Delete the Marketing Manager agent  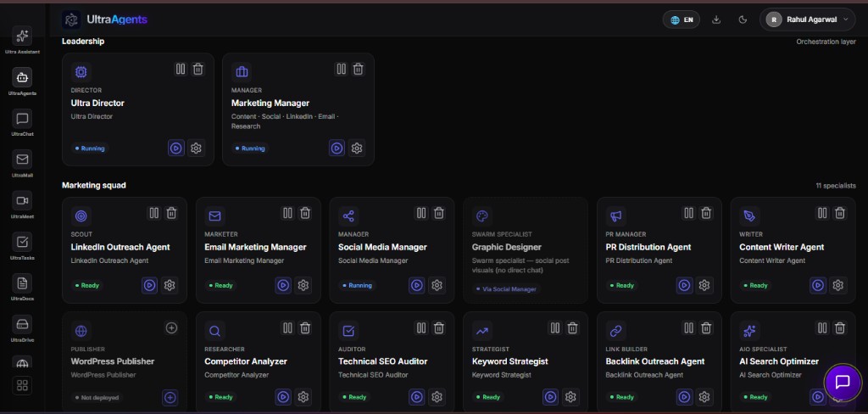(359, 70)
